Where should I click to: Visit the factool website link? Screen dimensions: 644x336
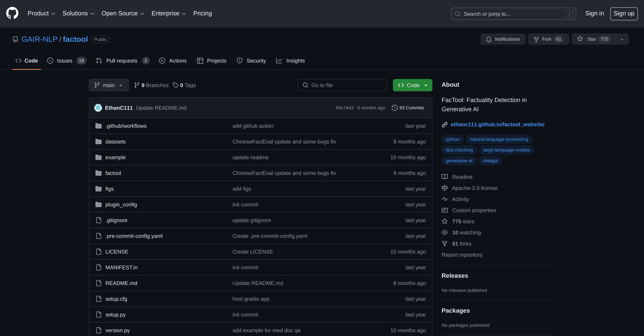pyautogui.click(x=497, y=124)
